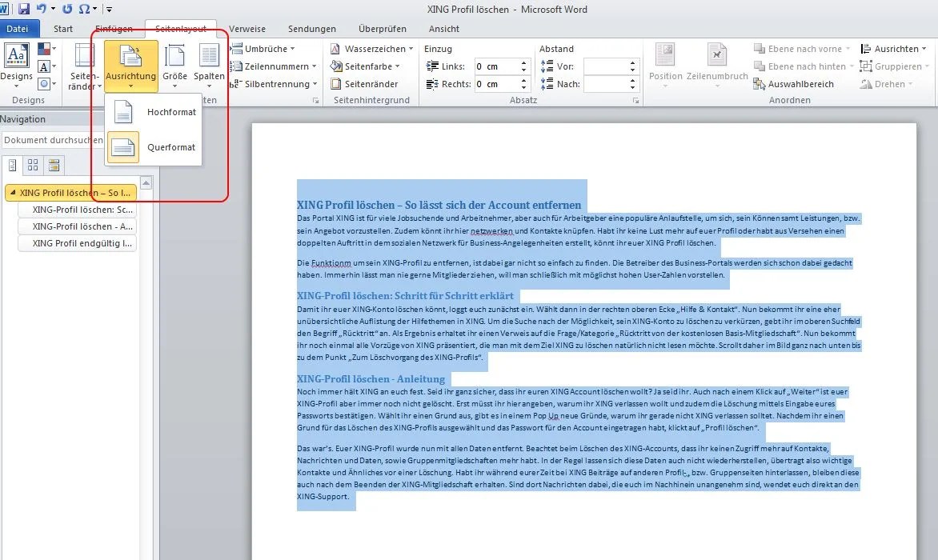This screenshot has width=938, height=560.
Task: Click the Position button
Action: pos(665,66)
